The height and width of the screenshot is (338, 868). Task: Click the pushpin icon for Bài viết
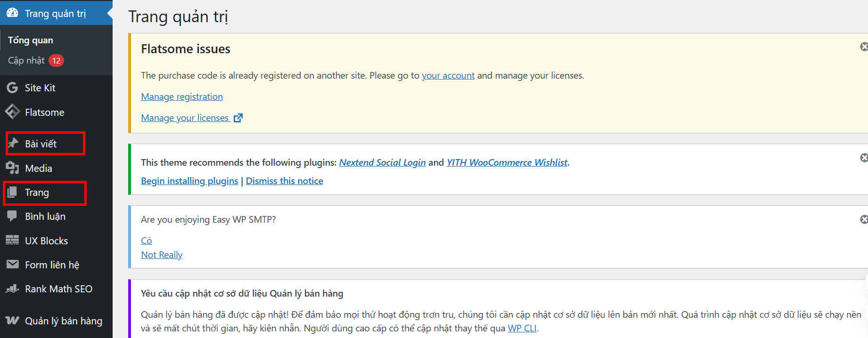(x=13, y=143)
